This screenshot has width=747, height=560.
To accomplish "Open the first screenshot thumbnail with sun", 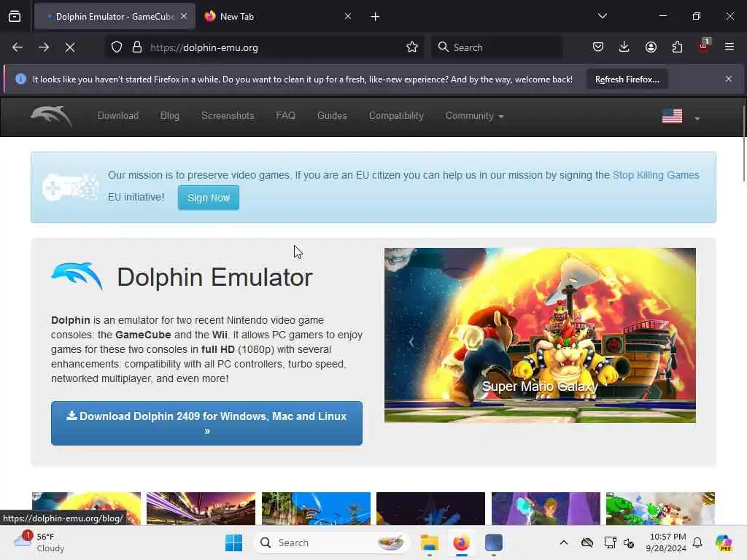I will 86,508.
